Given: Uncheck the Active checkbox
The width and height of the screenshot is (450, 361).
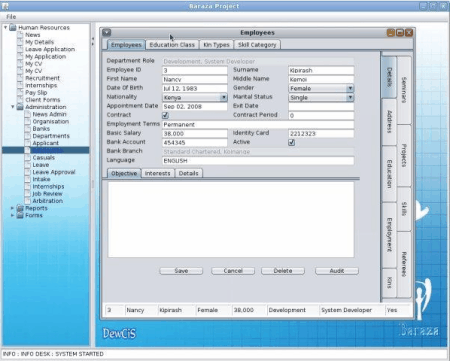Looking at the screenshot, I should [291, 142].
